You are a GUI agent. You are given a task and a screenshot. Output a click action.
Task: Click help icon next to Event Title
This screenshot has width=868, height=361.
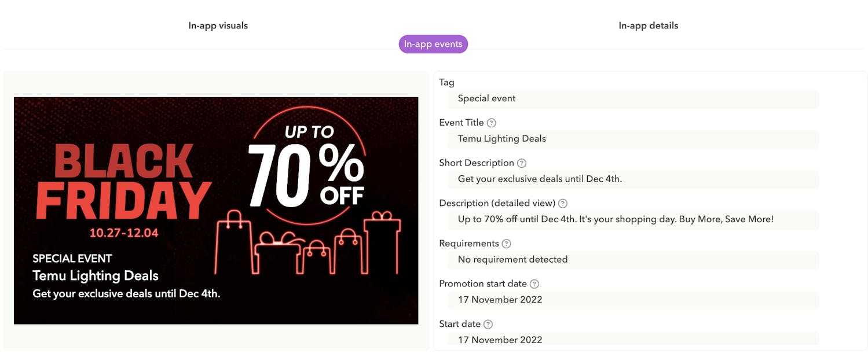(x=492, y=123)
